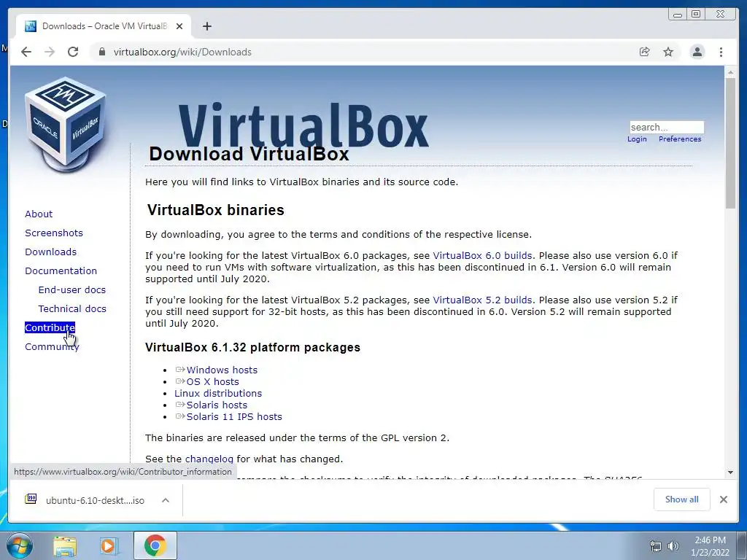Open Community in the sidebar
Screen dimensions: 747x560
52,346
